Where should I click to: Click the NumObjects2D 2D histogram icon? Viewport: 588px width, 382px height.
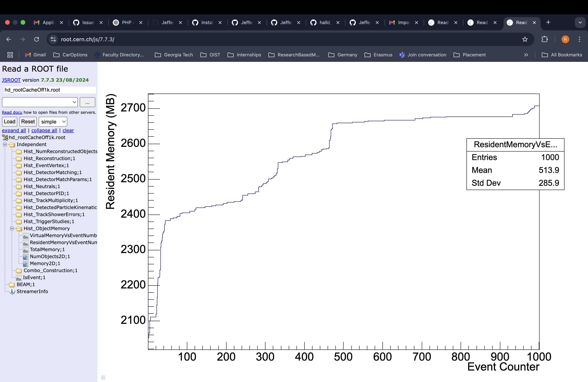[x=25, y=257]
